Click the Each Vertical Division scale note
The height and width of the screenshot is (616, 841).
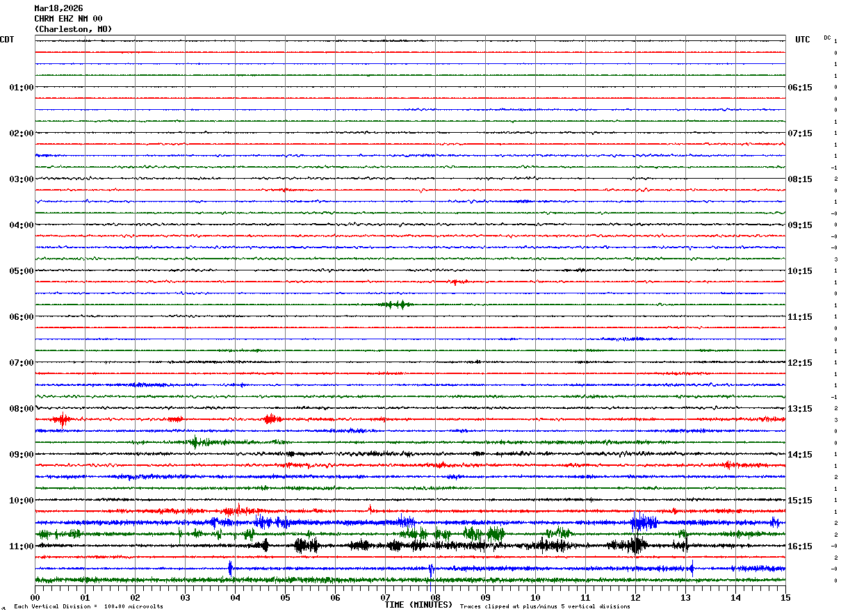pyautogui.click(x=88, y=607)
